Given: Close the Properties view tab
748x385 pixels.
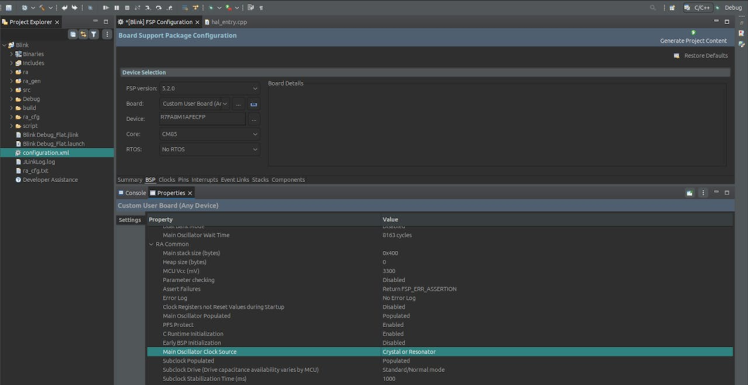Looking at the screenshot, I should 190,193.
